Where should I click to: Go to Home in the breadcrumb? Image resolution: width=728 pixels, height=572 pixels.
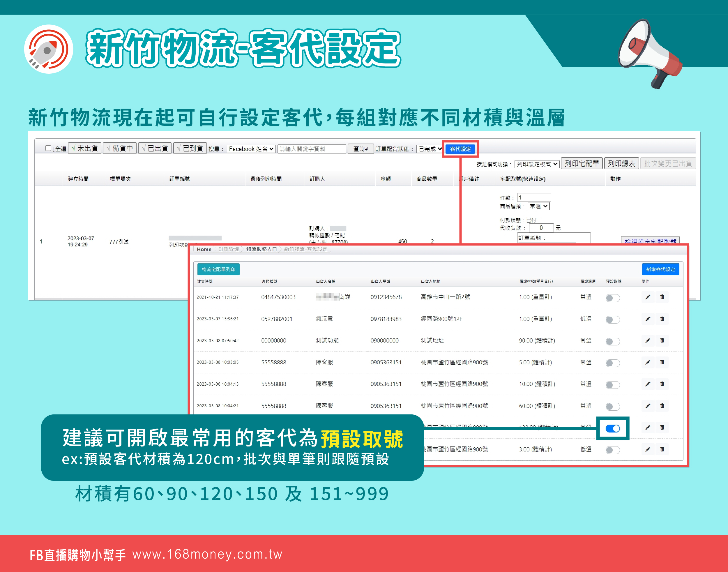pos(204,249)
